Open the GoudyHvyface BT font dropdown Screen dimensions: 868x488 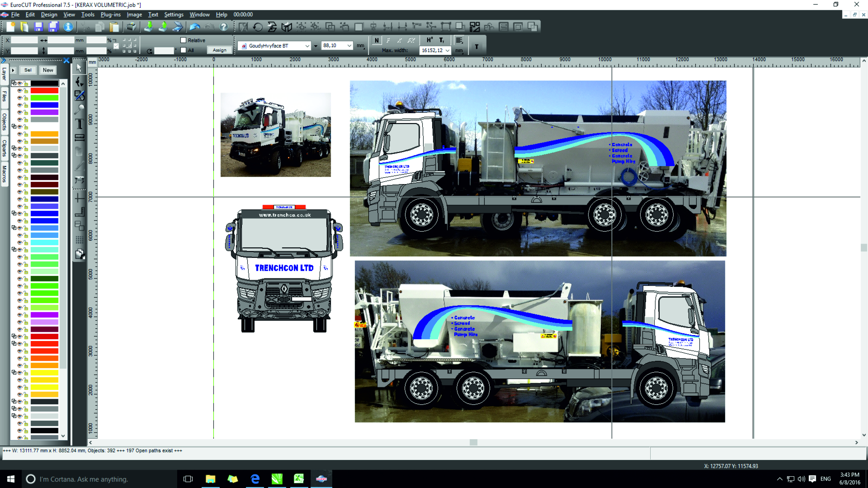pyautogui.click(x=307, y=46)
